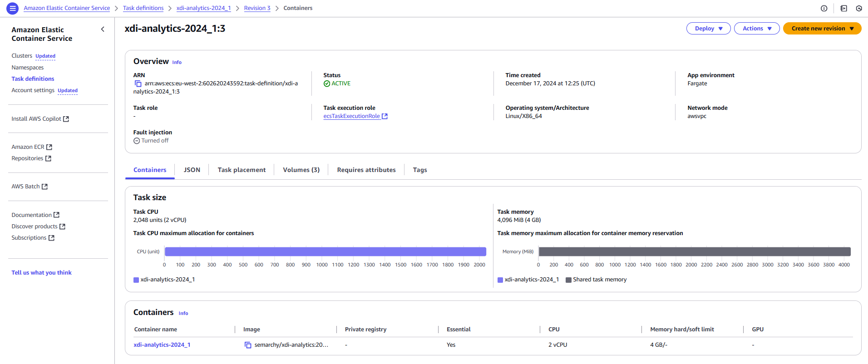The image size is (868, 364).
Task: Open Clusters in the sidebar
Action: click(x=22, y=56)
